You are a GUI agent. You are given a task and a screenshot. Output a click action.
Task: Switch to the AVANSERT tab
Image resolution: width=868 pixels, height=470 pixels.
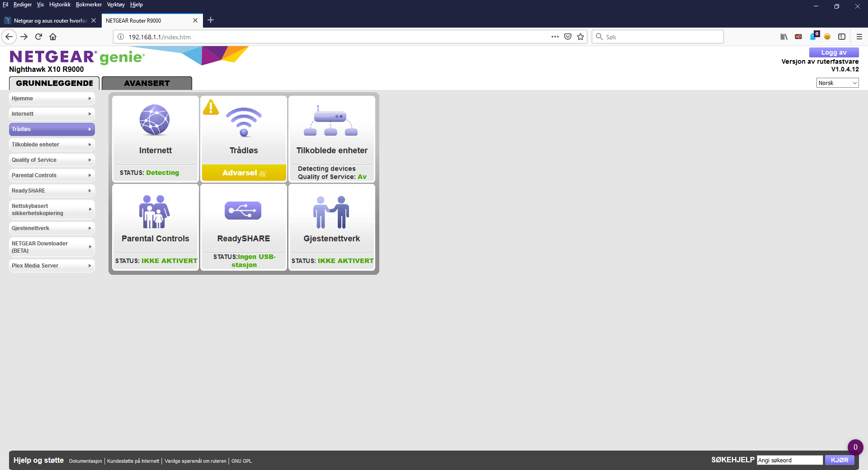(x=147, y=83)
